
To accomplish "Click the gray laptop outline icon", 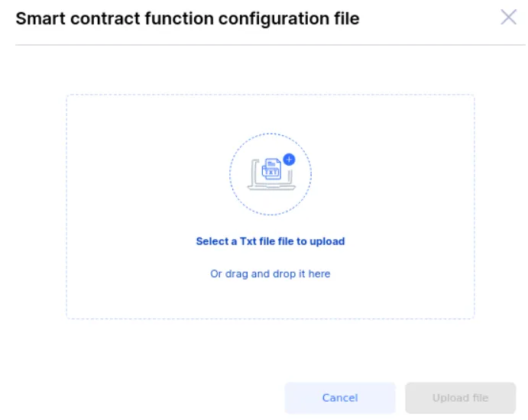I will [x=271, y=175].
